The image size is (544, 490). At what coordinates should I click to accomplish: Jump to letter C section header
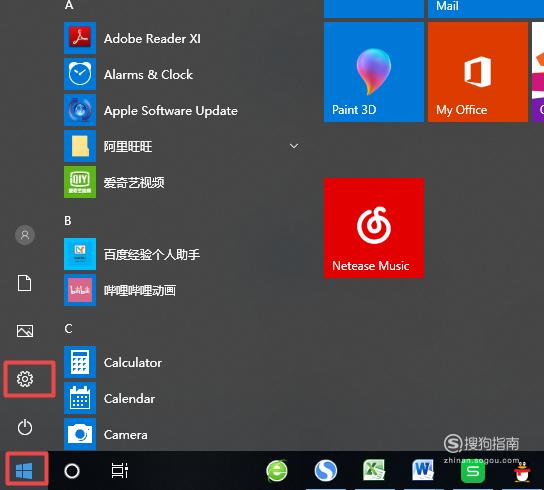(68, 329)
